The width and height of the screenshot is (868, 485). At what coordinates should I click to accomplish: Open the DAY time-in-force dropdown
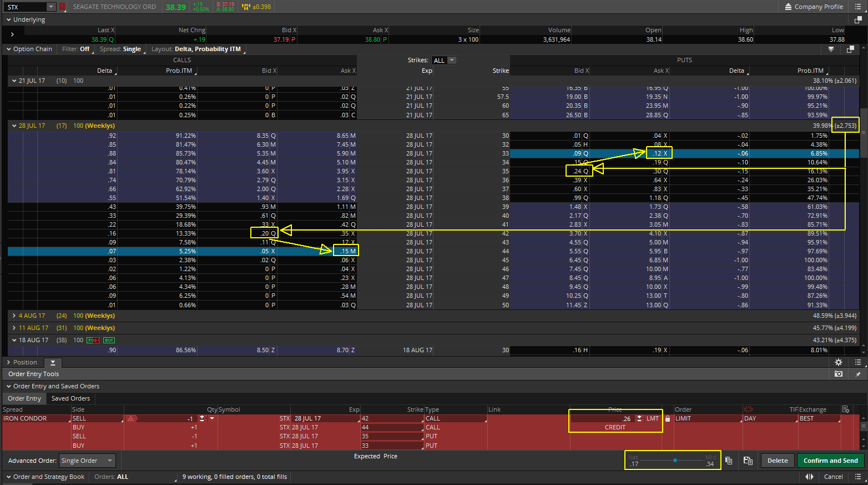point(770,418)
